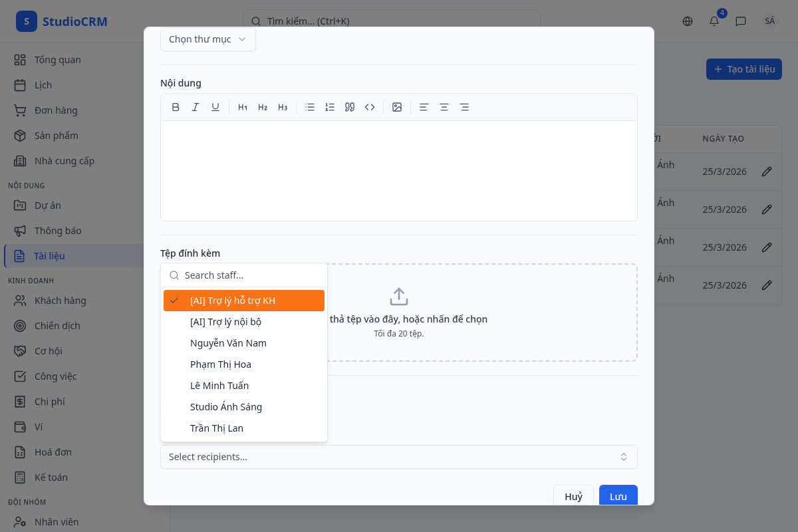
Task: Click the underline formatting icon
Action: pos(215,107)
